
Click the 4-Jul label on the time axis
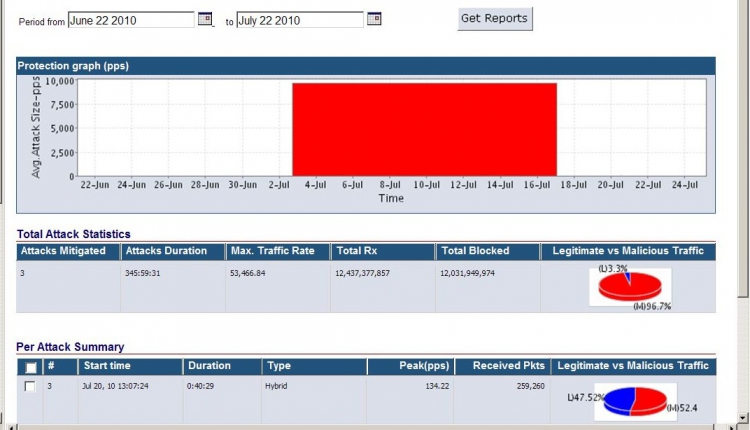coord(315,185)
